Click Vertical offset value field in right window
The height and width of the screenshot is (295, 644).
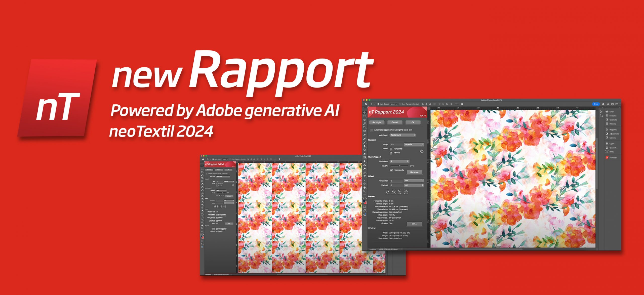396,185
